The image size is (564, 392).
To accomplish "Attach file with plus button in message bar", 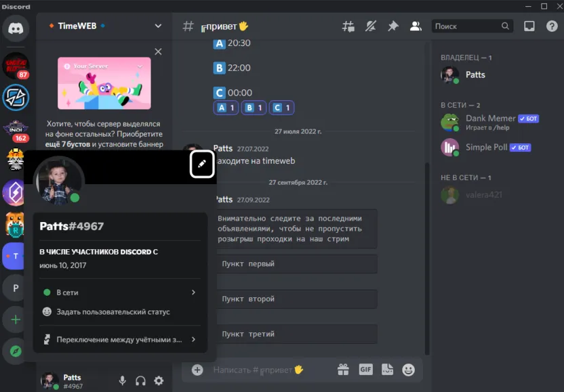I will [197, 370].
